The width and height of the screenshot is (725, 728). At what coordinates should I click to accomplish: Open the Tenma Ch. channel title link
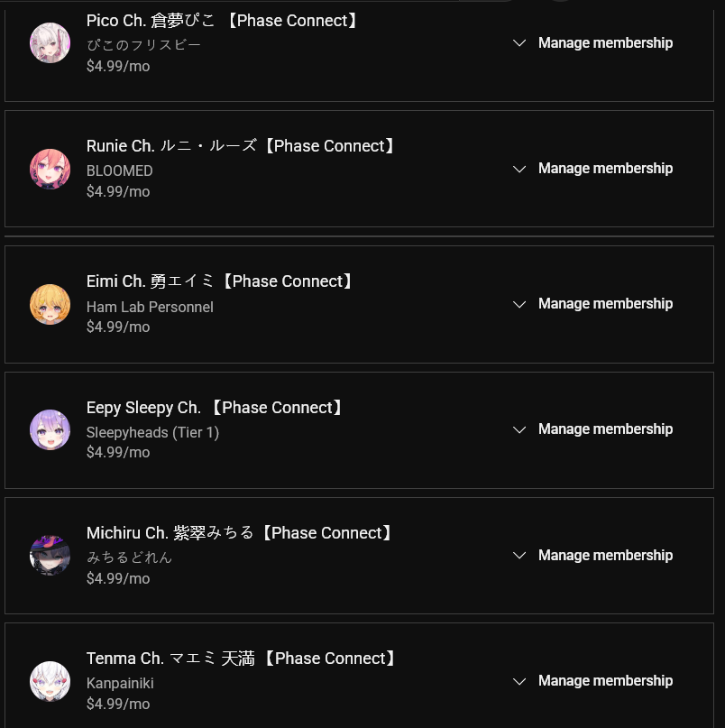pos(242,659)
